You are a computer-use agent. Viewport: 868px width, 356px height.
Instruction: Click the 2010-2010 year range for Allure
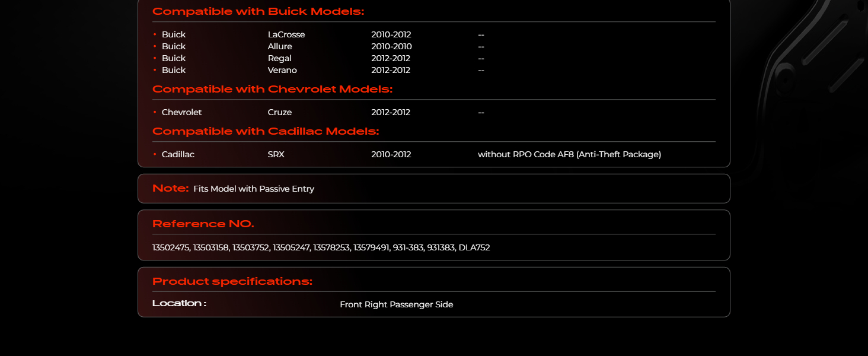pos(391,46)
